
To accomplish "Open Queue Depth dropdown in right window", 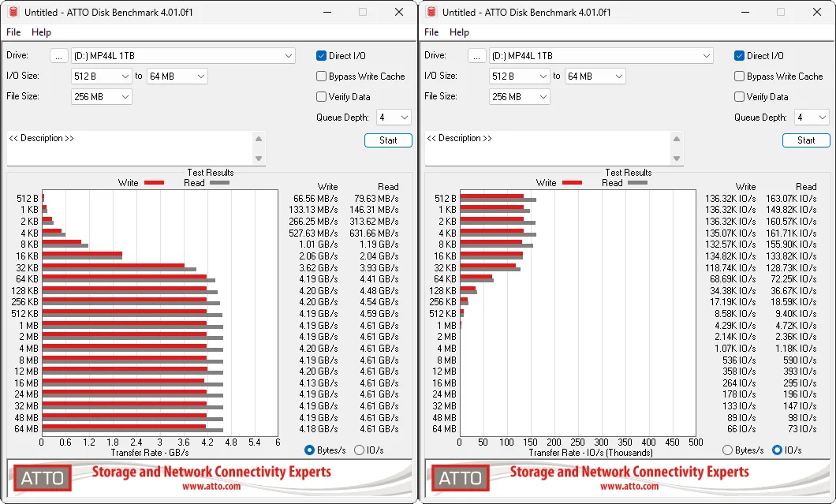I will click(812, 118).
